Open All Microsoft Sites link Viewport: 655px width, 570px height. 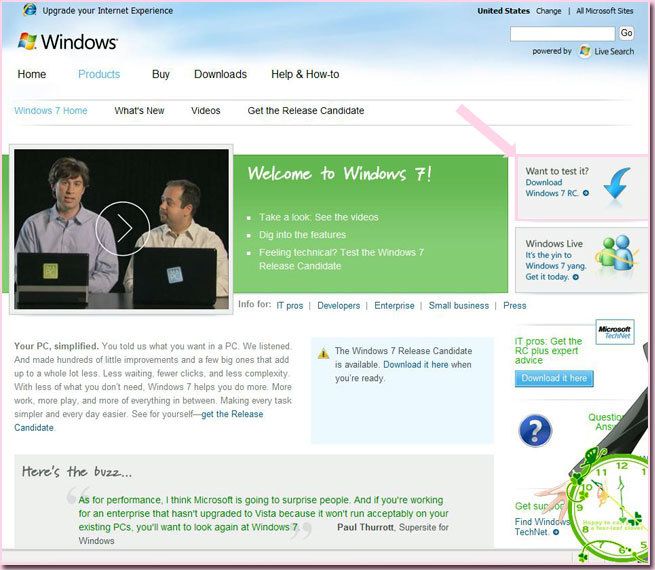click(x=605, y=11)
